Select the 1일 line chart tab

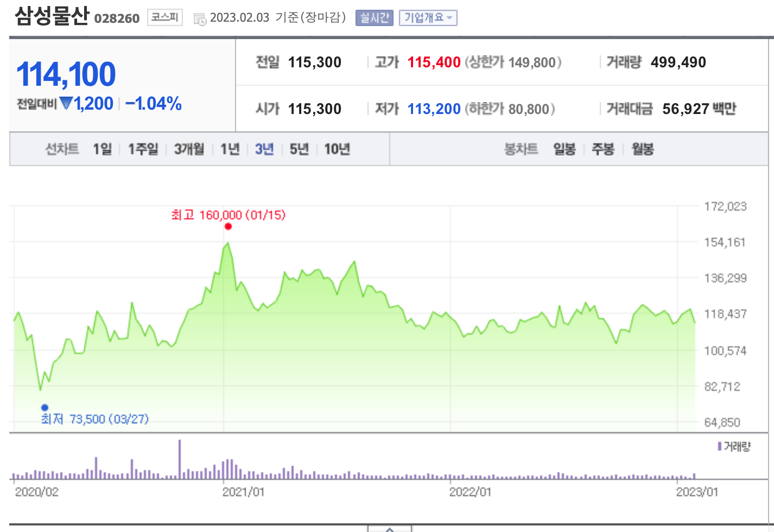(x=102, y=149)
